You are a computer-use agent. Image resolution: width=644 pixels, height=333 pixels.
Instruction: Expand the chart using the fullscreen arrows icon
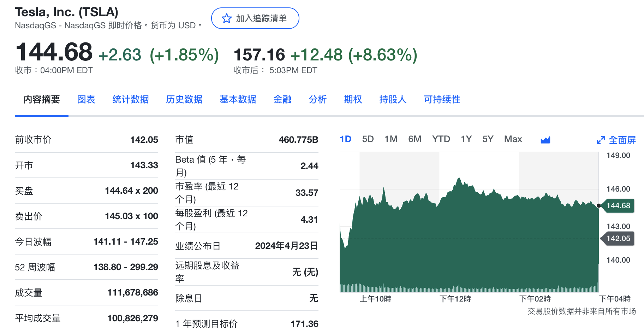pyautogui.click(x=600, y=140)
